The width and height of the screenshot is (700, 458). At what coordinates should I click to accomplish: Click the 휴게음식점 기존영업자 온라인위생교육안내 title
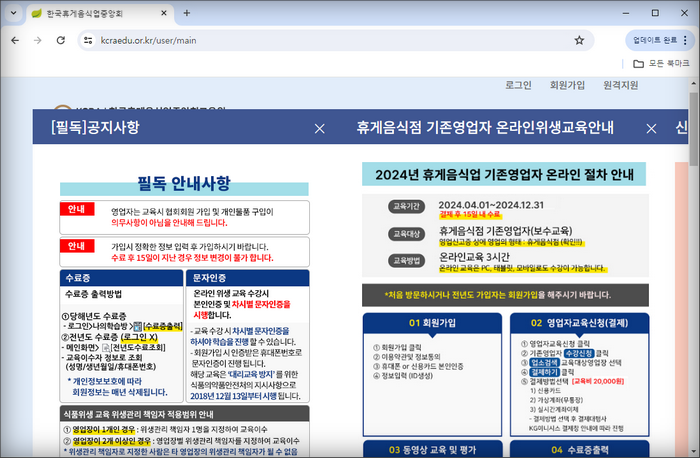point(485,128)
